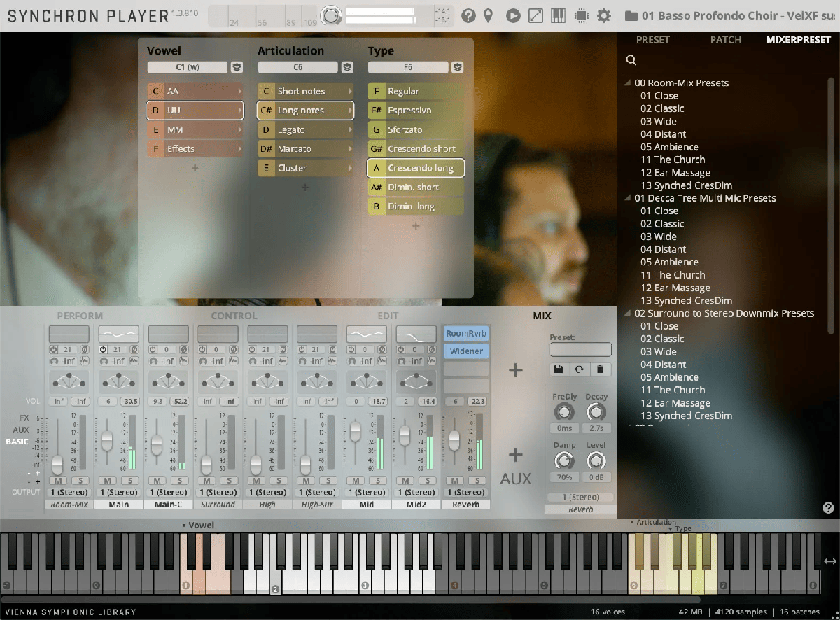Choose the Espressivo type
The width and height of the screenshot is (840, 620).
pyautogui.click(x=416, y=111)
